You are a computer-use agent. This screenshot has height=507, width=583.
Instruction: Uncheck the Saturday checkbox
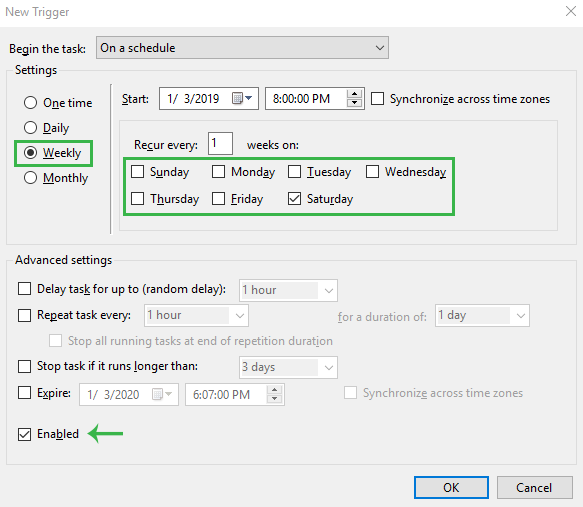(294, 198)
